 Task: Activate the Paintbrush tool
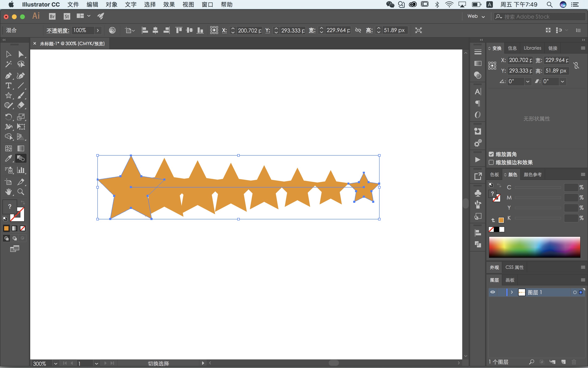[21, 95]
